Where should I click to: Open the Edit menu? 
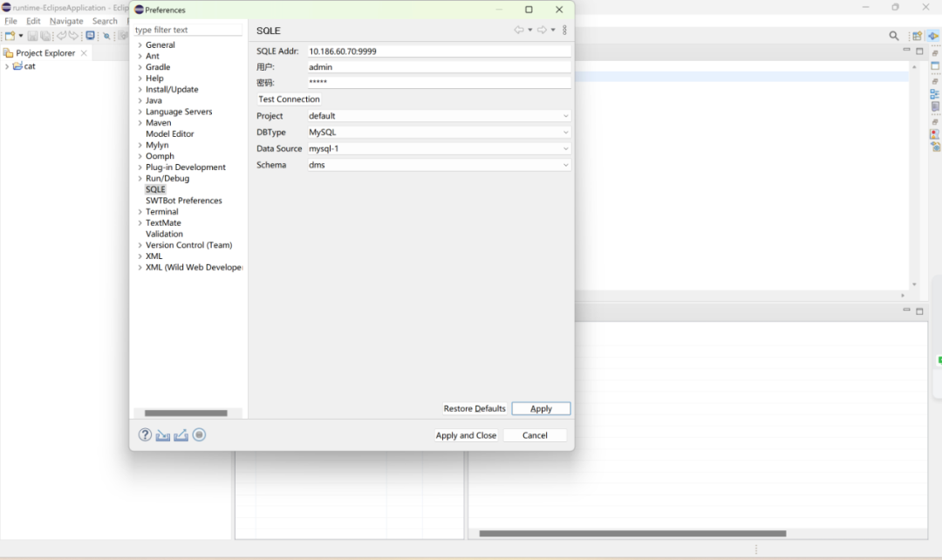point(33,21)
